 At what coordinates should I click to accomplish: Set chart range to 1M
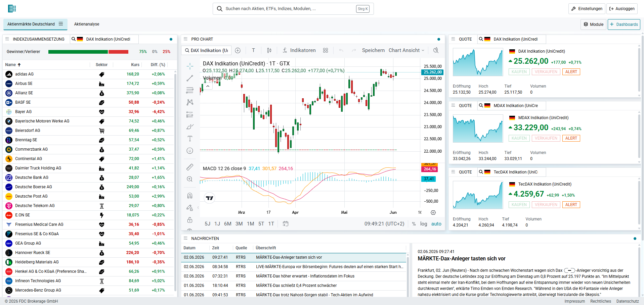click(x=251, y=224)
